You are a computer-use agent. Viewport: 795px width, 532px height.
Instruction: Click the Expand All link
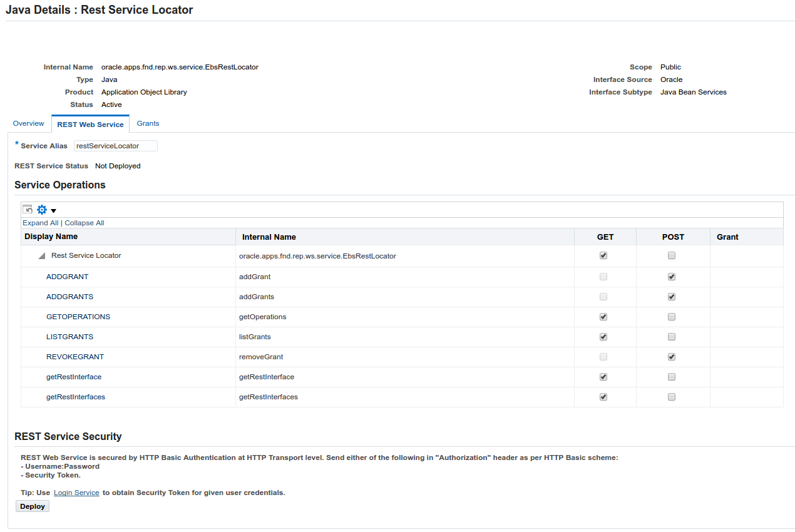(x=40, y=223)
